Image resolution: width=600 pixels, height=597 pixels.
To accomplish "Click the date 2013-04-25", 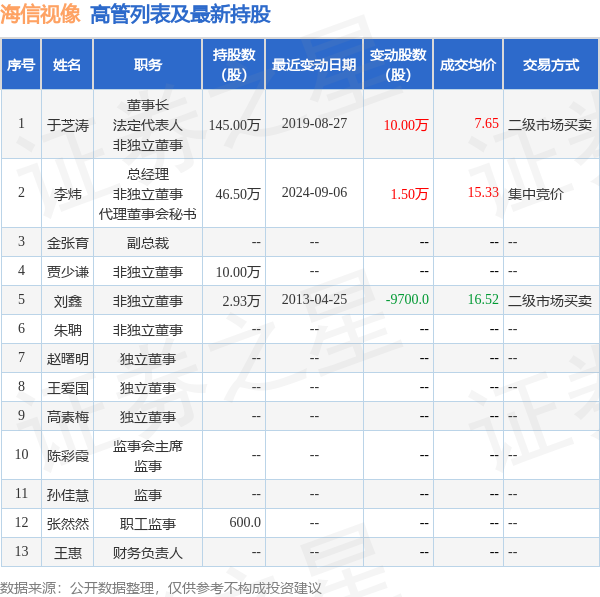I will pos(314,299).
